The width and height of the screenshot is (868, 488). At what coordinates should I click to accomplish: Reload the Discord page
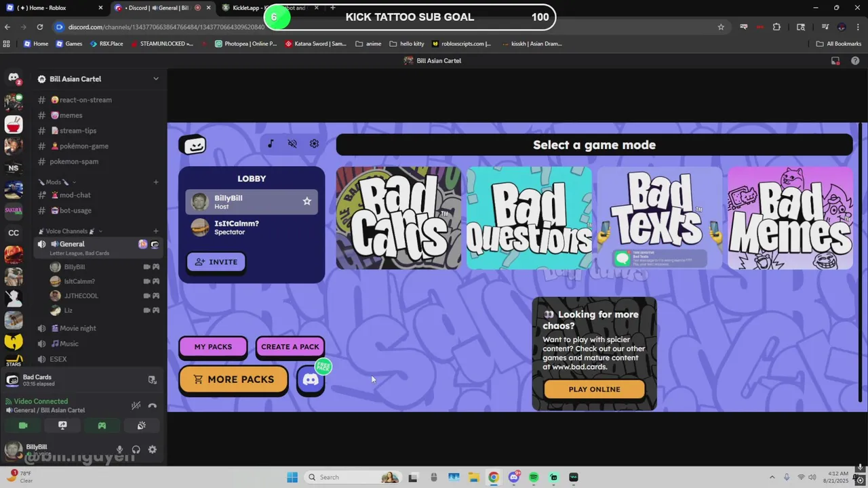click(x=40, y=27)
